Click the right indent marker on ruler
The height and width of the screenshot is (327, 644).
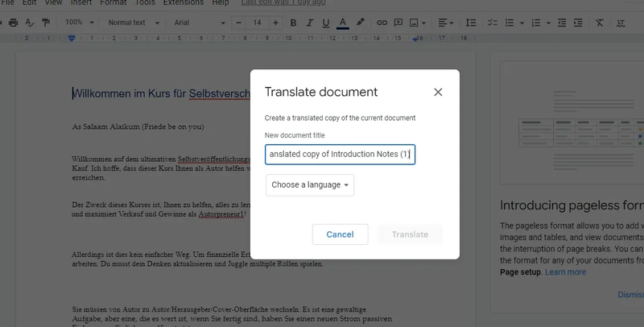pos(415,39)
